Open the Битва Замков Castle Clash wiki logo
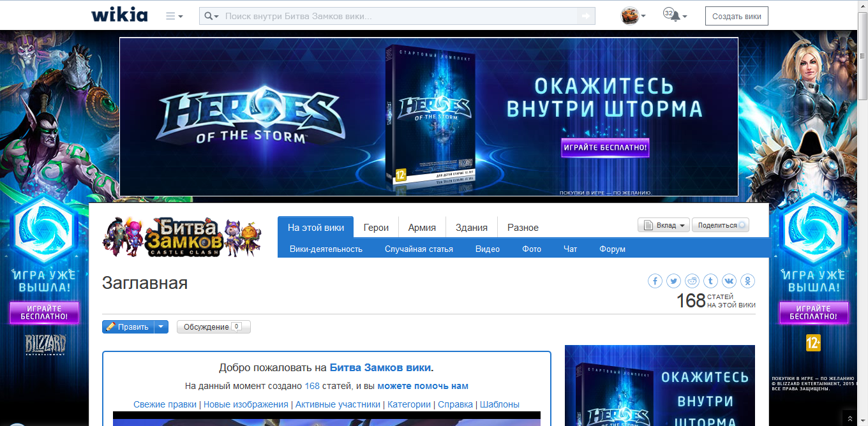This screenshot has height=426, width=868. click(x=182, y=237)
